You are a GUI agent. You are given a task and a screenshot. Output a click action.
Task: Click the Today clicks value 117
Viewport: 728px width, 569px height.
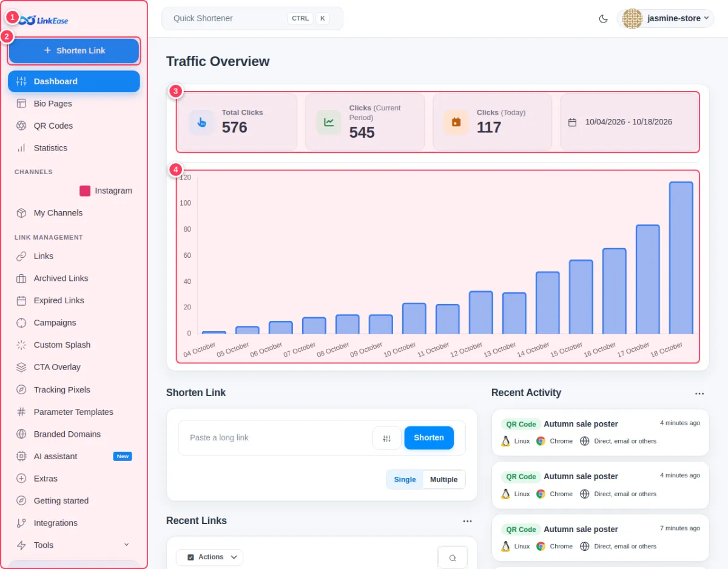coord(489,127)
